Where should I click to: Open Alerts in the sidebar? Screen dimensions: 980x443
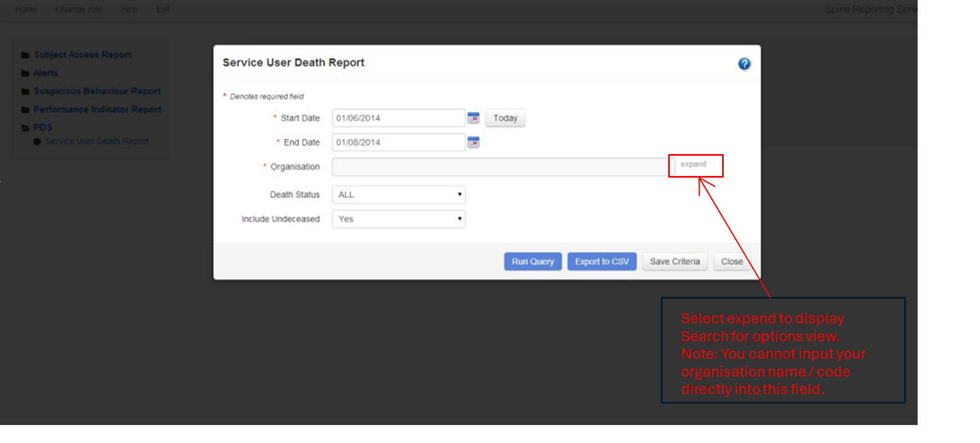coord(46,73)
